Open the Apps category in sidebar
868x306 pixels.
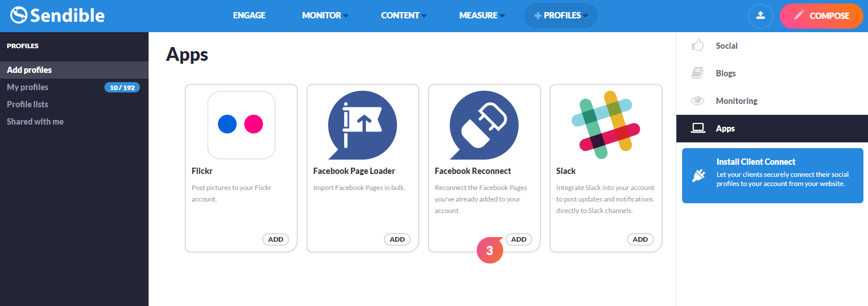772,128
